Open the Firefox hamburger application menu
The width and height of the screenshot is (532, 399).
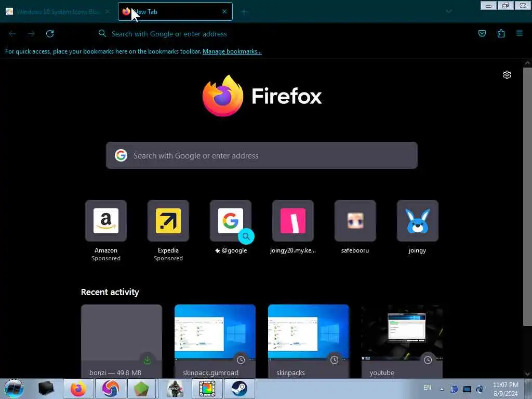pyautogui.click(x=520, y=33)
